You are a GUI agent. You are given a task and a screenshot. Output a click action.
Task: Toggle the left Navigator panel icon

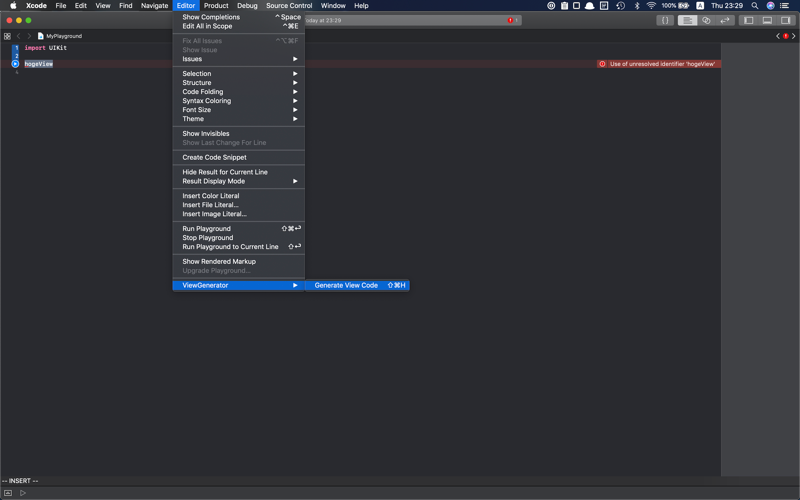point(748,20)
